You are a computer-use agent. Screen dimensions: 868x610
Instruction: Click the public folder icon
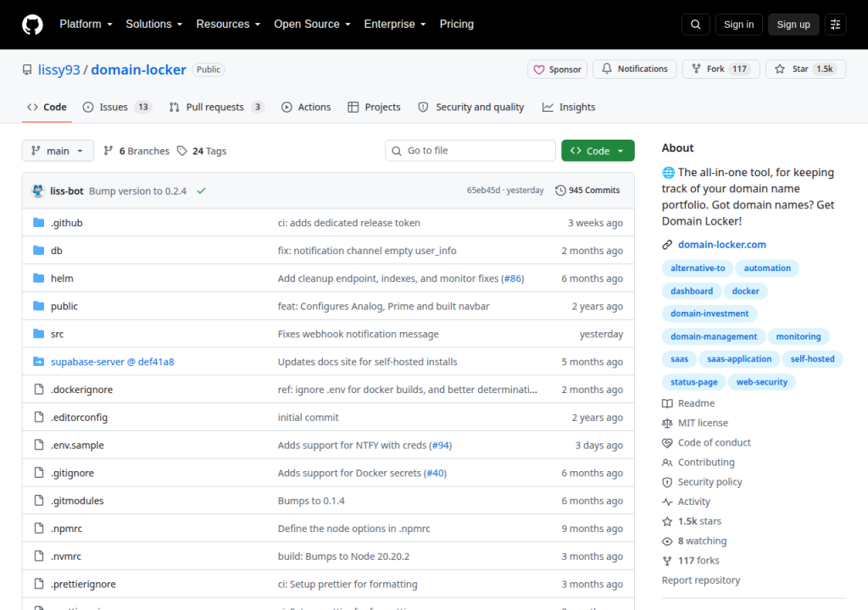click(x=38, y=306)
